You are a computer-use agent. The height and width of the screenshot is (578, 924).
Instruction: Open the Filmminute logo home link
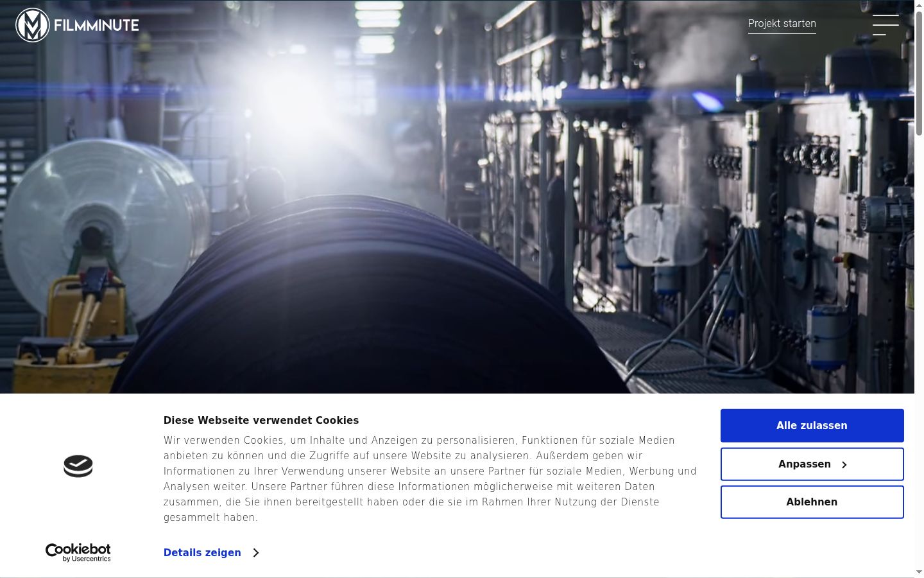[x=77, y=25]
